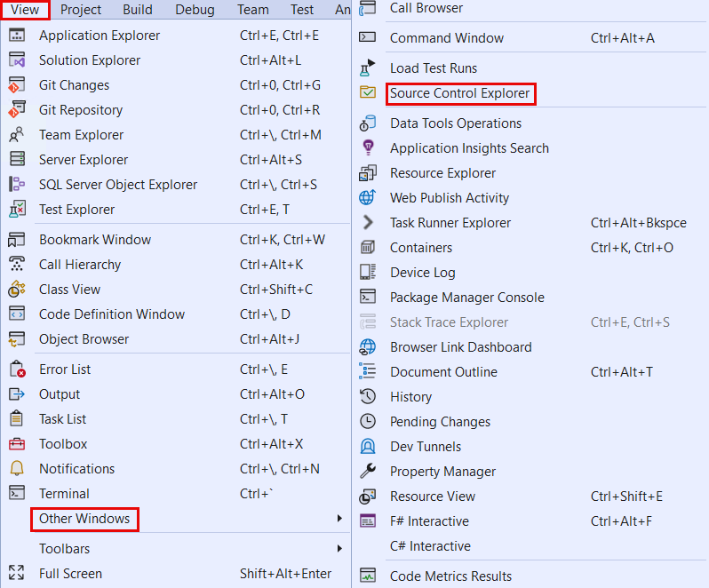Click the Source Control Explorer icon
Viewport: 709px width, 588px height.
(x=368, y=93)
